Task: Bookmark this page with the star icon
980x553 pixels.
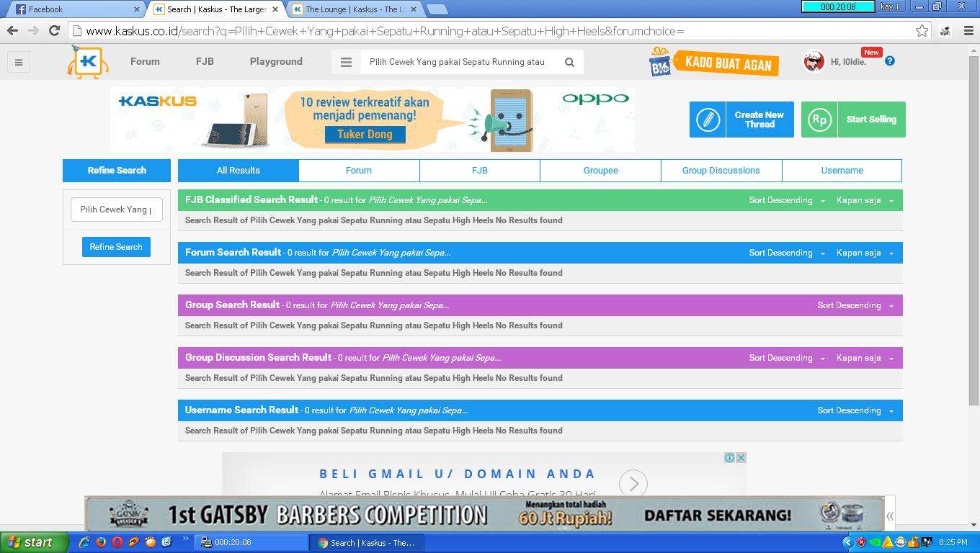Action: click(922, 30)
